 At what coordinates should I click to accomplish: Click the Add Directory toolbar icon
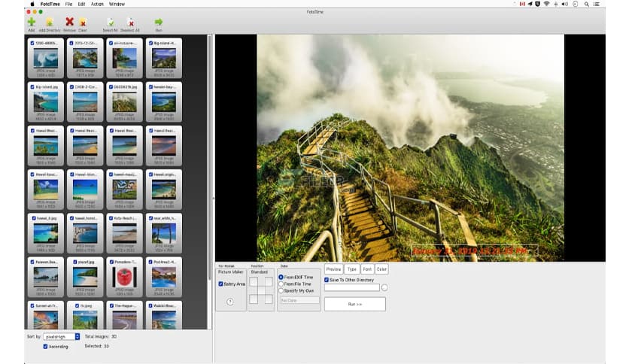(x=50, y=22)
